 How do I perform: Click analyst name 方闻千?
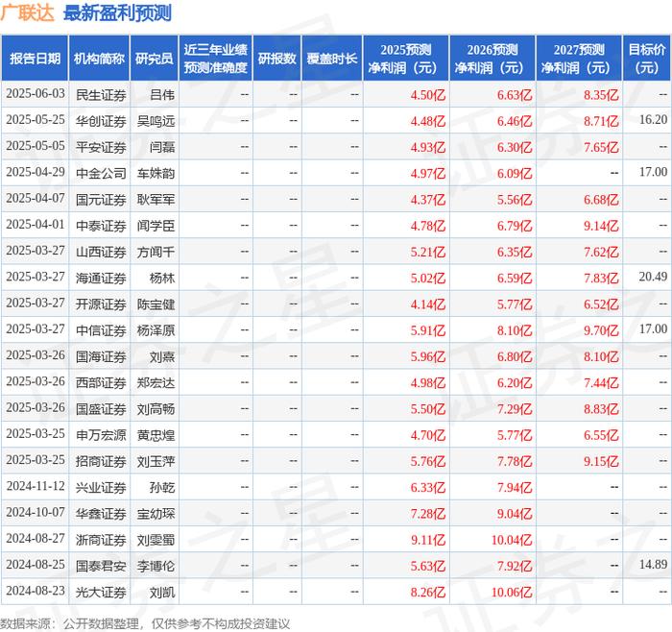[156, 252]
